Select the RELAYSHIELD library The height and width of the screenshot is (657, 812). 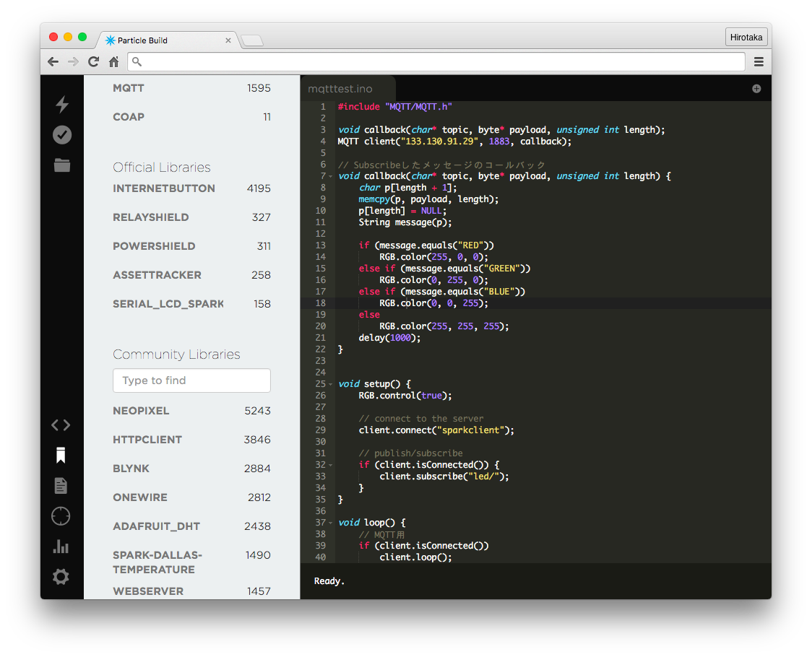[191, 217]
